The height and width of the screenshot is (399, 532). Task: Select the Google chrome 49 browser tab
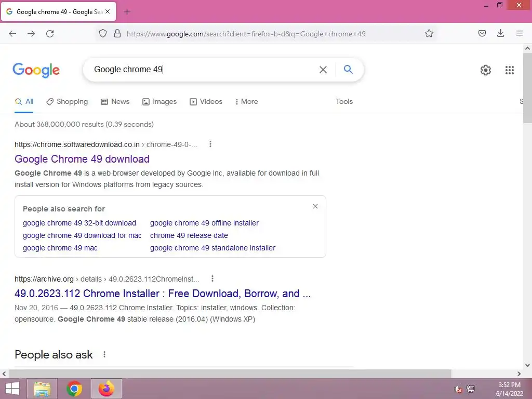pyautogui.click(x=58, y=11)
